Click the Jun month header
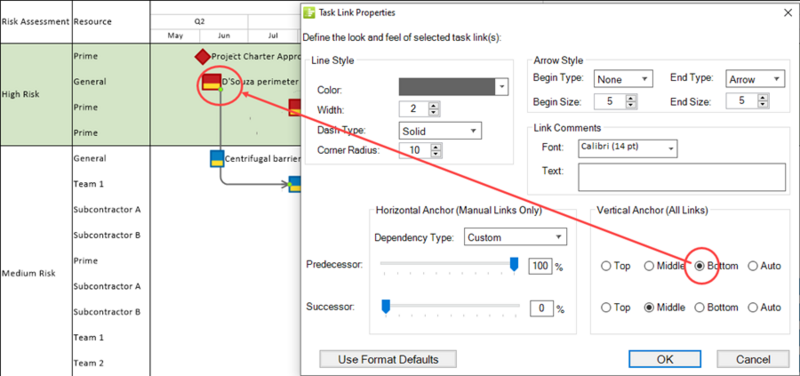Viewport: 800px width, 376px height. (224, 36)
